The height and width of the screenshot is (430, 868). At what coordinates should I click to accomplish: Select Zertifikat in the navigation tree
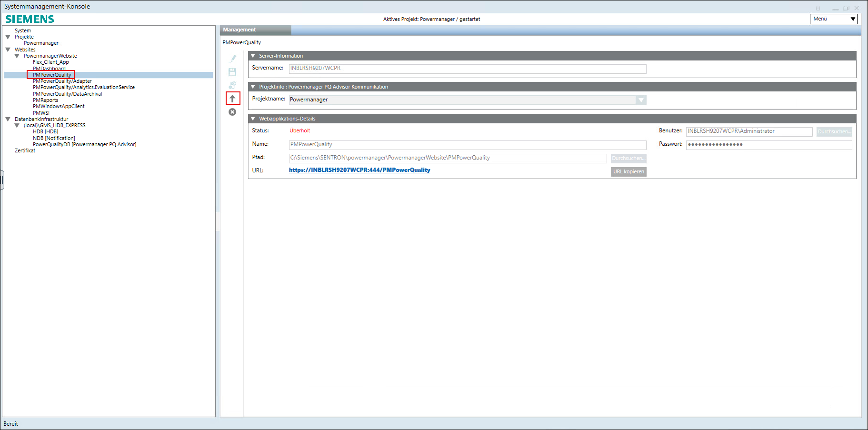tap(25, 150)
